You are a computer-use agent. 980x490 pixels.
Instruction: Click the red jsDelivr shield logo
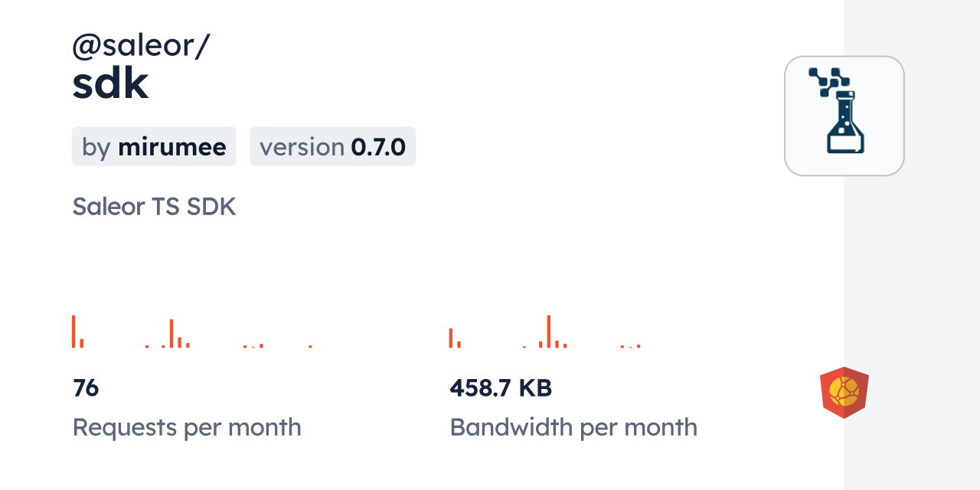click(844, 393)
